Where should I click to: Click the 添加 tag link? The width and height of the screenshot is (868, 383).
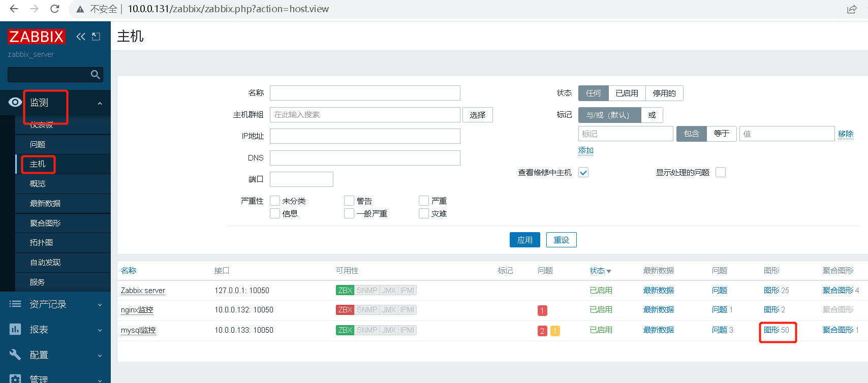pos(586,150)
